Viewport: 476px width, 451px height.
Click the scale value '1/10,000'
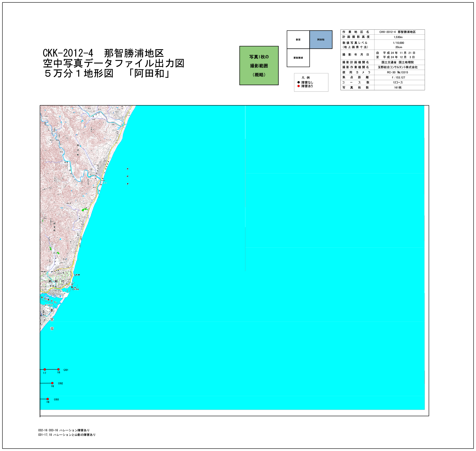coord(399,43)
